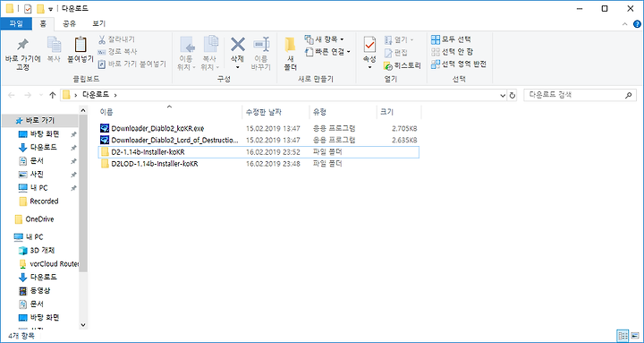The image size is (644, 343).
Task: Open the 파일 menu tab
Action: pyautogui.click(x=16, y=23)
